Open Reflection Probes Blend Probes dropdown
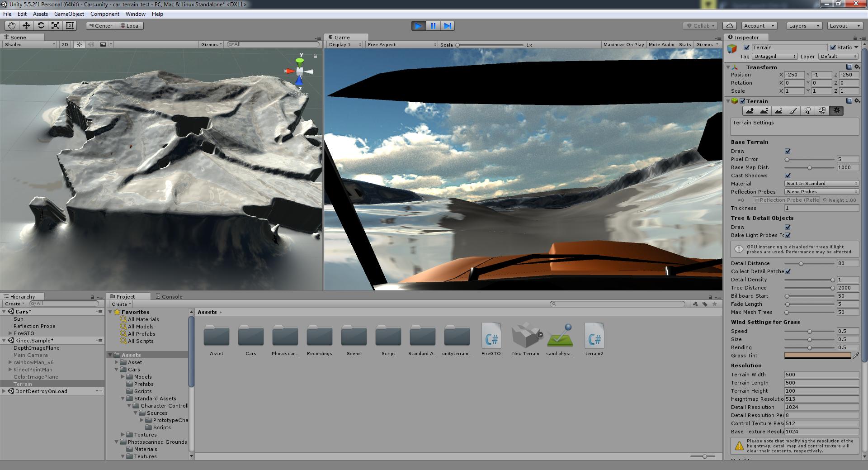 click(x=821, y=192)
